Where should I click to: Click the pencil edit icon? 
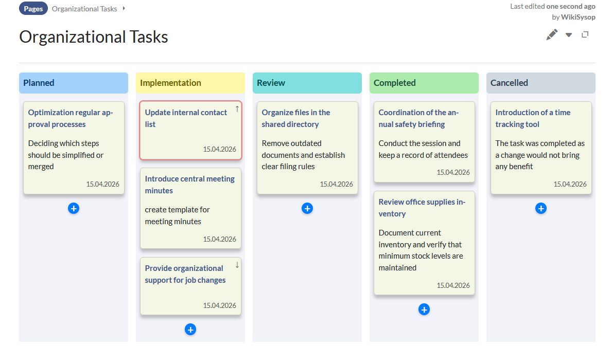tap(552, 34)
